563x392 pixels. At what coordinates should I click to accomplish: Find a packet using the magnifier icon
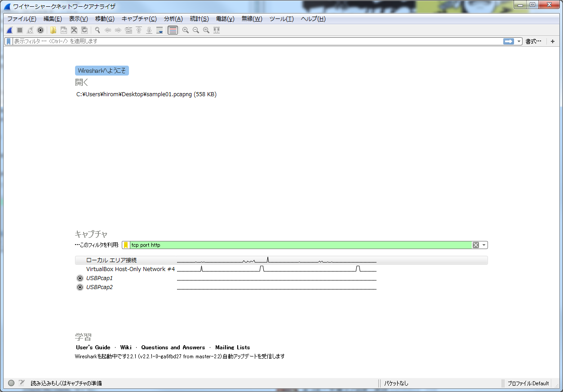pyautogui.click(x=97, y=30)
